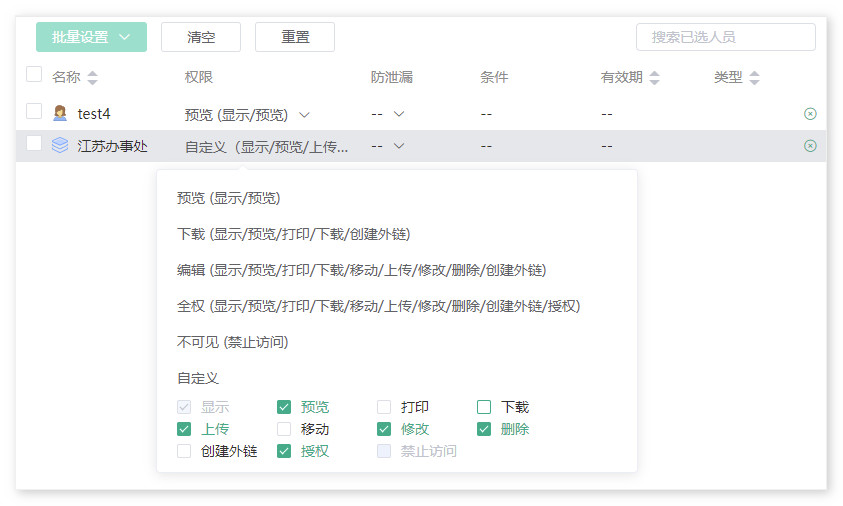Check the 江苏办事处 row checkbox

pyautogui.click(x=34, y=144)
